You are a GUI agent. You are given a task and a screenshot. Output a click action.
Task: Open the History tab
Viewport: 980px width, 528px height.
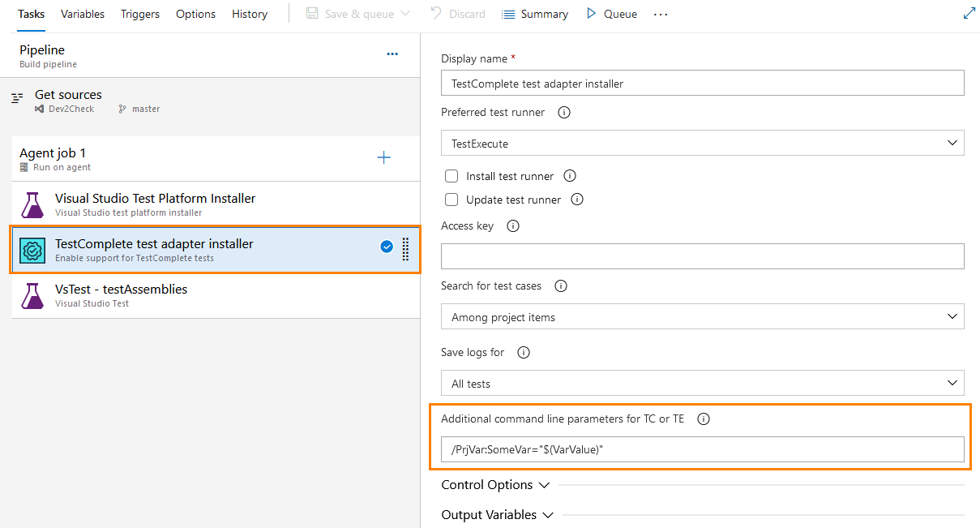pyautogui.click(x=249, y=14)
